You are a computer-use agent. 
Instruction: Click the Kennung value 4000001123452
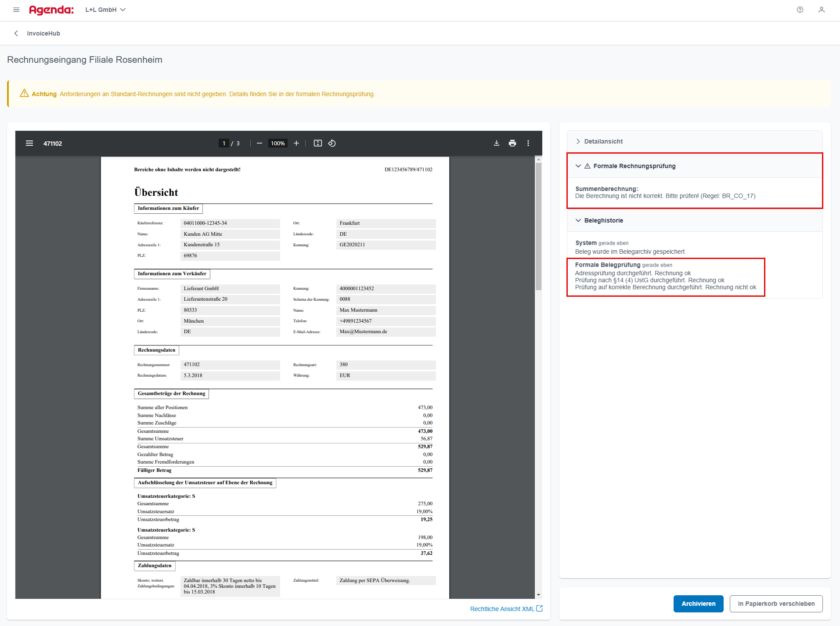386,289
